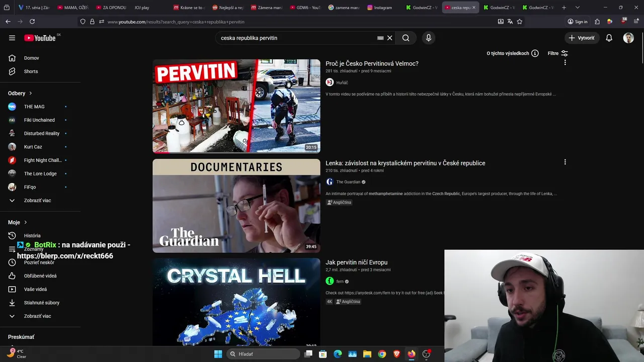644x362 pixels.
Task: Reload the page
Action: point(32,22)
